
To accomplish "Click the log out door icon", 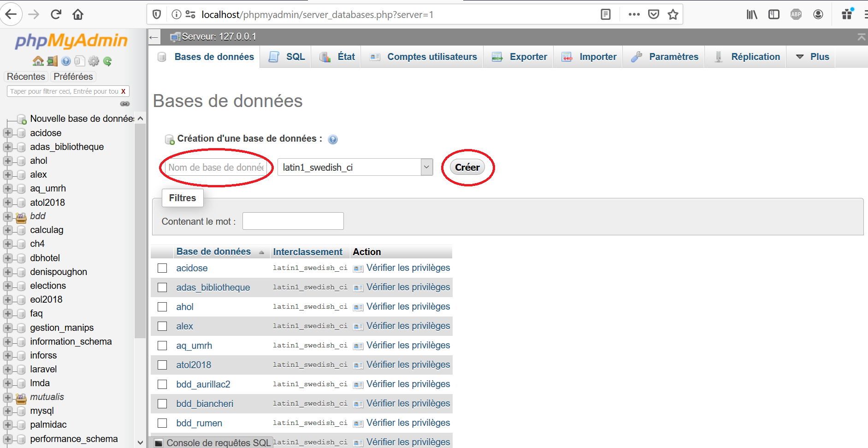I will (x=52, y=61).
